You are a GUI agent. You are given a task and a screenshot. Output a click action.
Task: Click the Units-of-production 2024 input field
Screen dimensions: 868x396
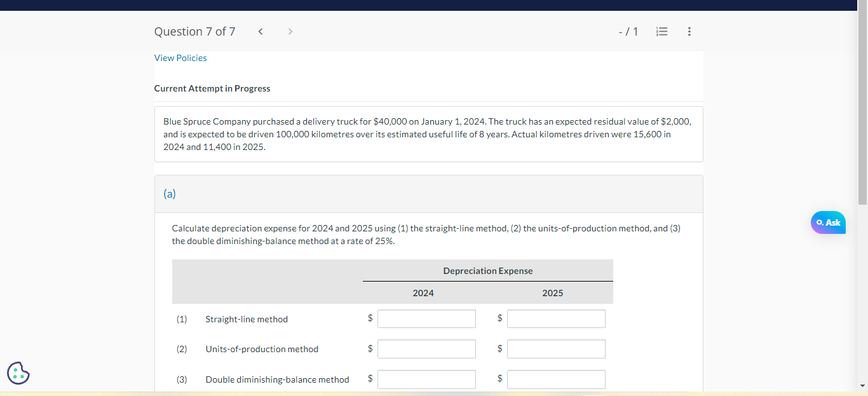426,349
